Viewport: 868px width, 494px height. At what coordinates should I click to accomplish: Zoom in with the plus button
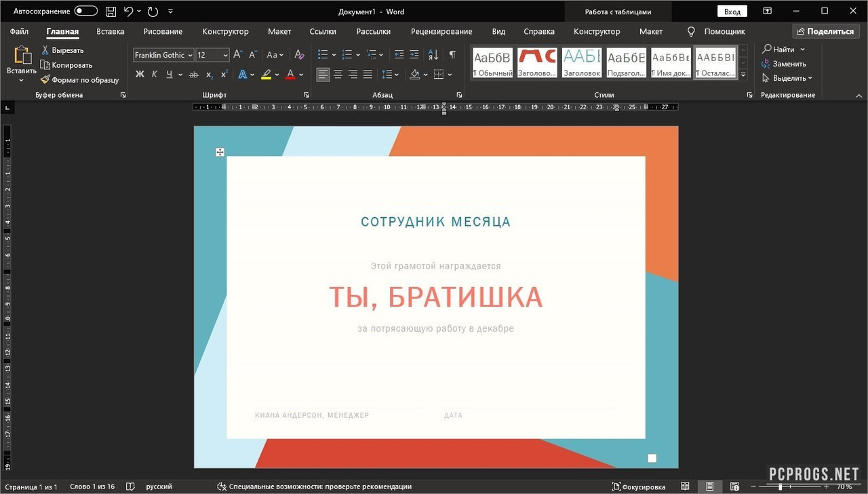pyautogui.click(x=826, y=487)
